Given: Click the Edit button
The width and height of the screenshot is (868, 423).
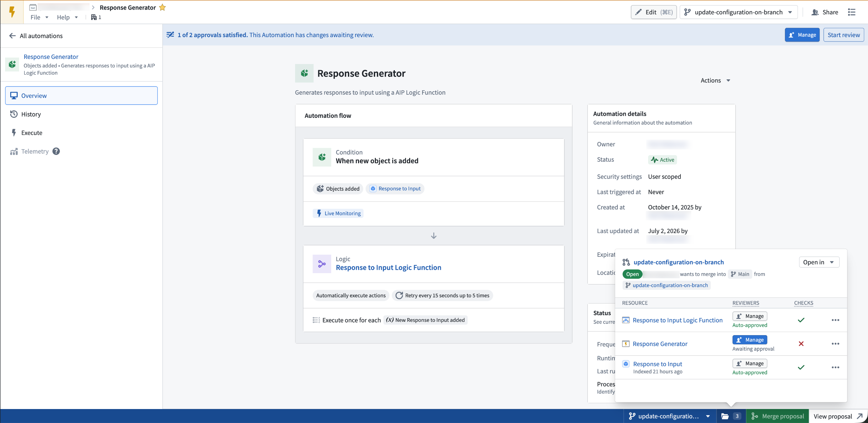Looking at the screenshot, I should [x=654, y=12].
